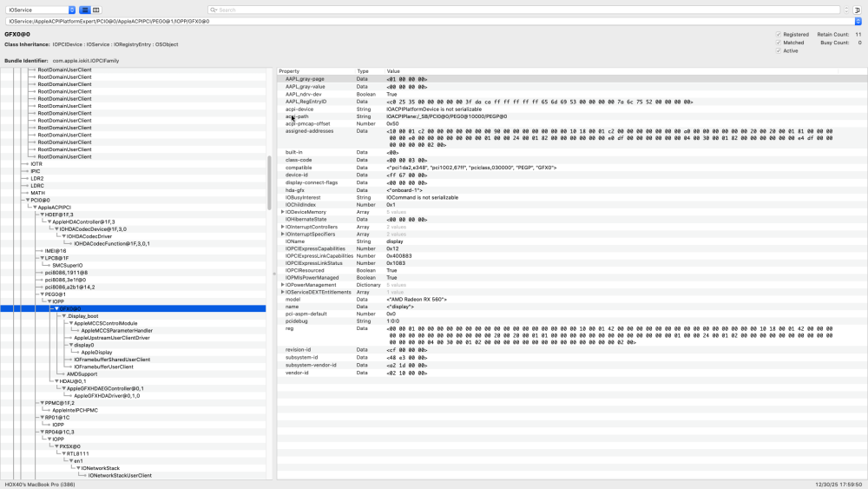Select the compatible property row
This screenshot has height=489, width=868.
572,168
